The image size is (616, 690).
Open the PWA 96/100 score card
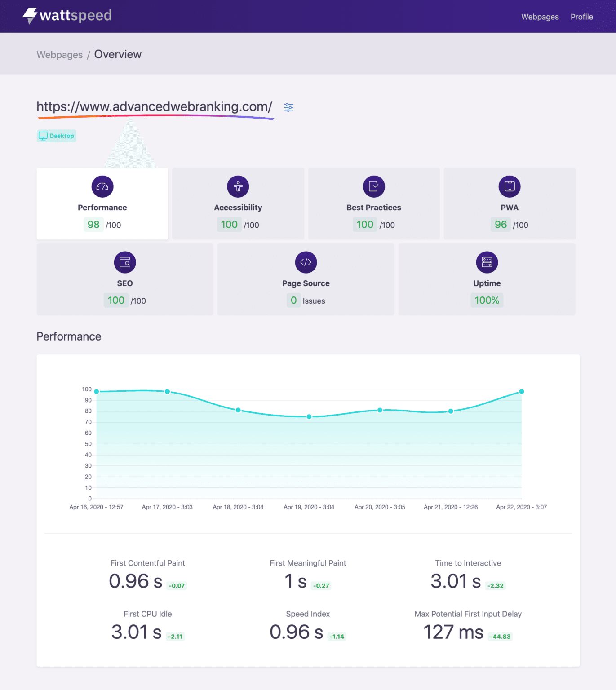tap(510, 203)
